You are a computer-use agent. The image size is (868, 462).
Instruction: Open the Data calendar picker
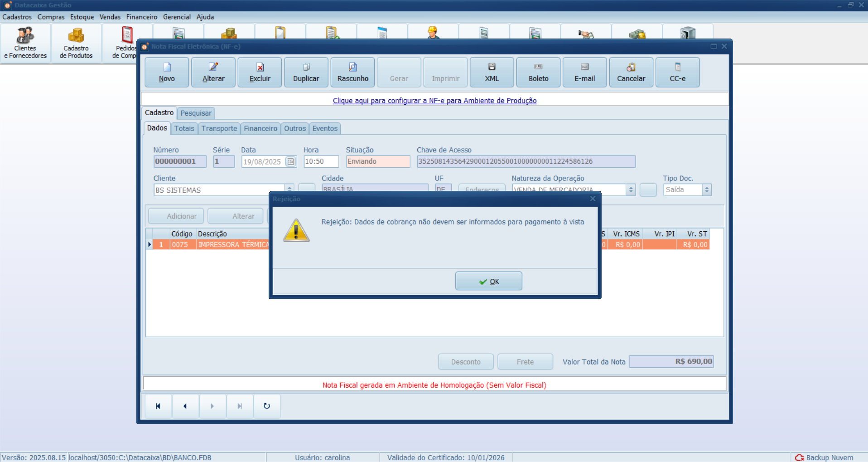291,161
